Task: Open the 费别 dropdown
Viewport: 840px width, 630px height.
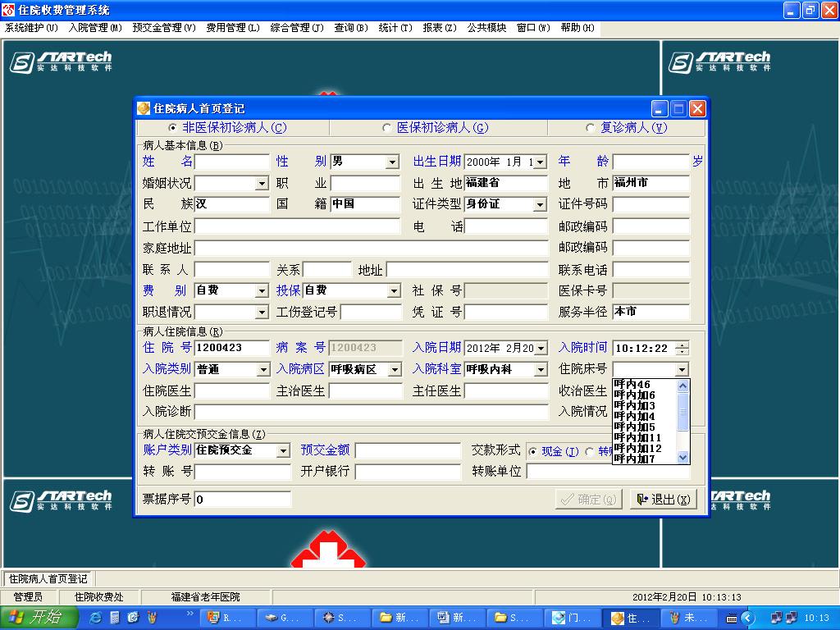Action: tap(262, 291)
